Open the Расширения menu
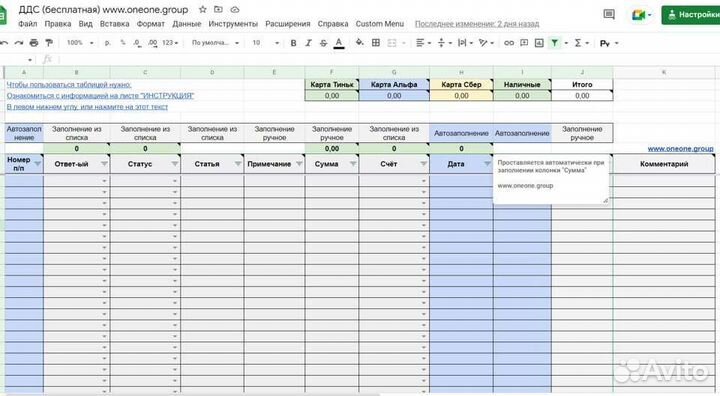The width and height of the screenshot is (720, 396). [287, 24]
